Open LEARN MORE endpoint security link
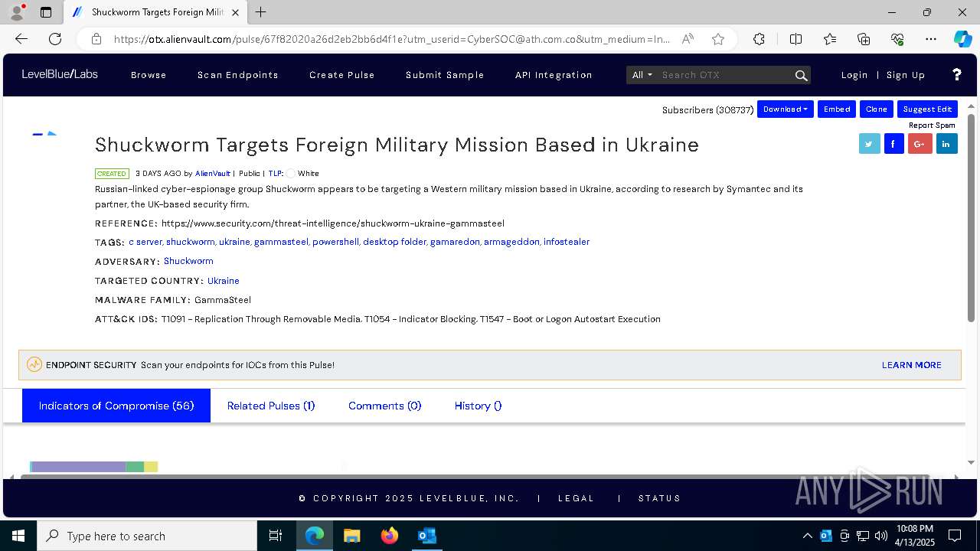Viewport: 980px width, 551px height. coord(912,365)
